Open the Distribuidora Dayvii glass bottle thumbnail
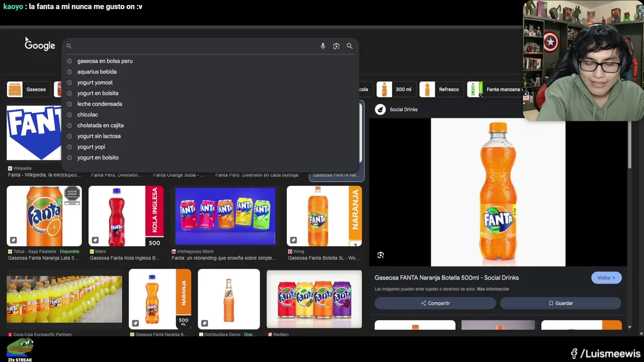This screenshot has width=644, height=362. pos(229,299)
